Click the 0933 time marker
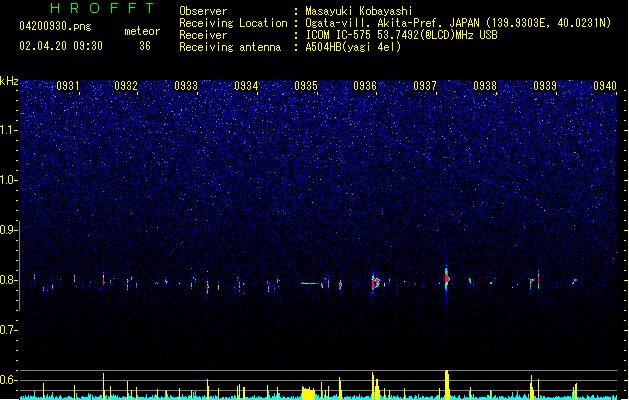 coord(186,86)
